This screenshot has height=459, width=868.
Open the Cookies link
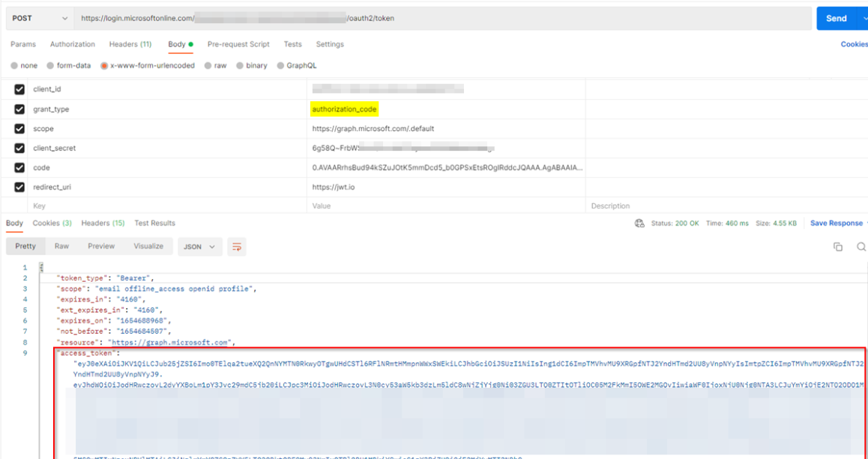pos(855,44)
